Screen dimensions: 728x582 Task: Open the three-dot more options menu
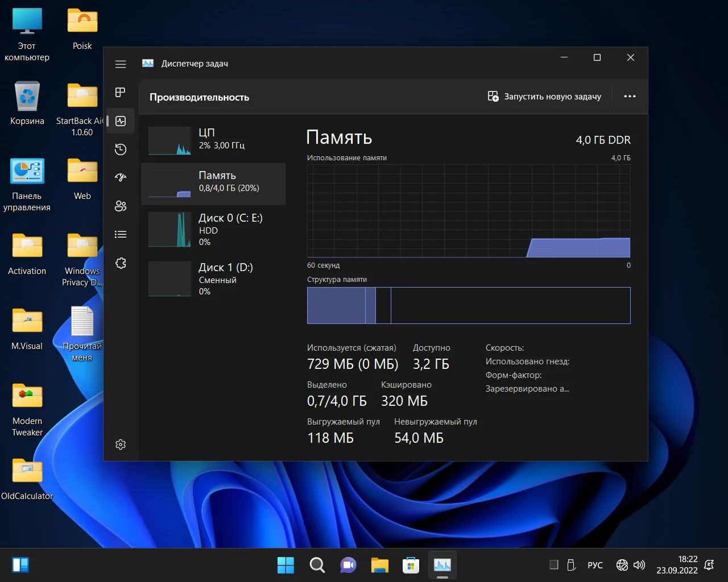(630, 97)
